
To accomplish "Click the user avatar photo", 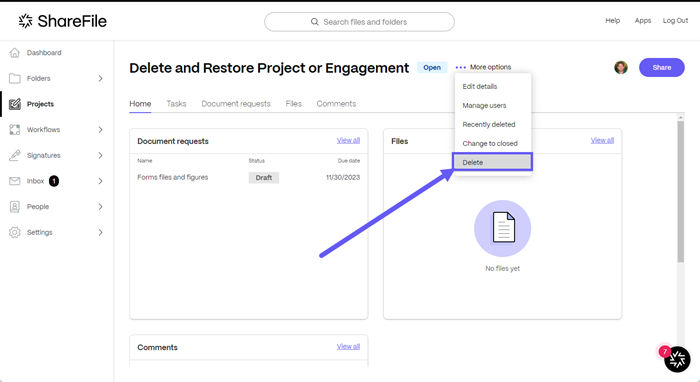I will 621,67.
